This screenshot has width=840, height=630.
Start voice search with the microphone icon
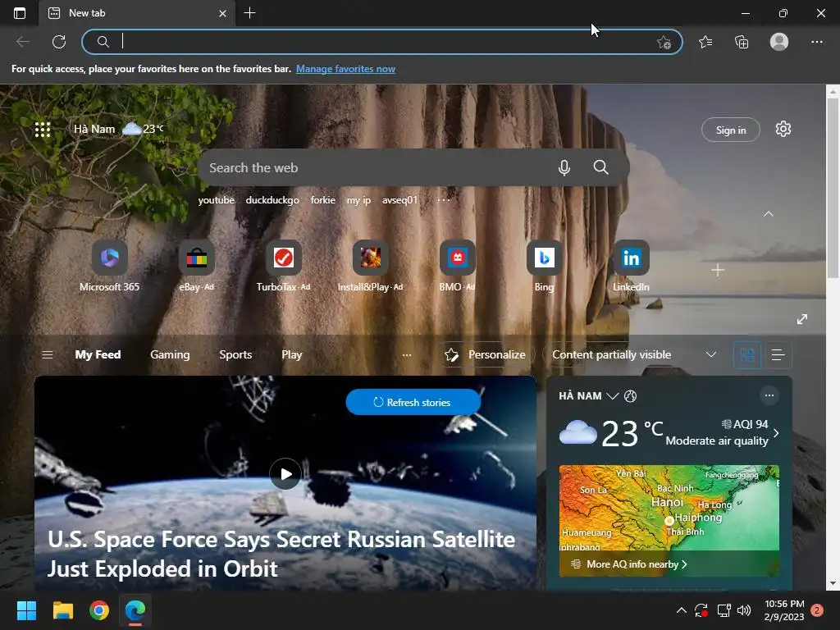564,167
